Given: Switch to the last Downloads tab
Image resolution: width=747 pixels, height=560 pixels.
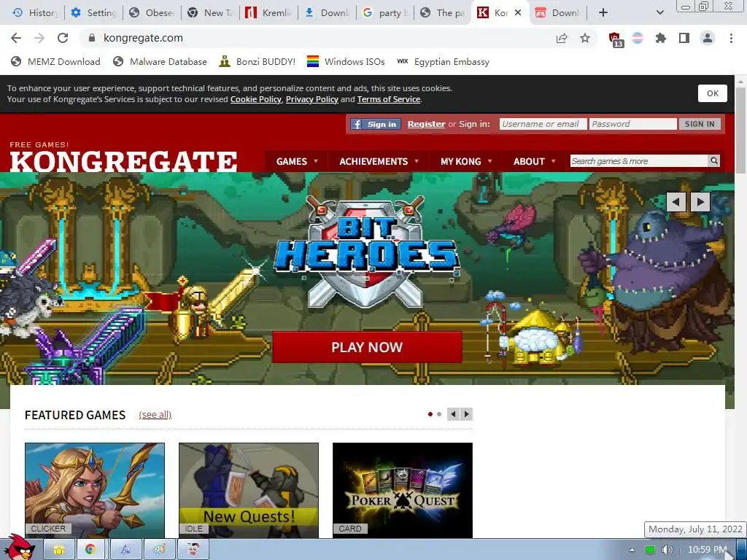Looking at the screenshot, I should (x=558, y=12).
